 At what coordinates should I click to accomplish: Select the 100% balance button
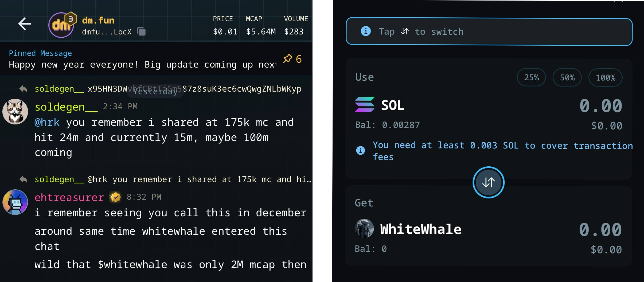tap(605, 77)
